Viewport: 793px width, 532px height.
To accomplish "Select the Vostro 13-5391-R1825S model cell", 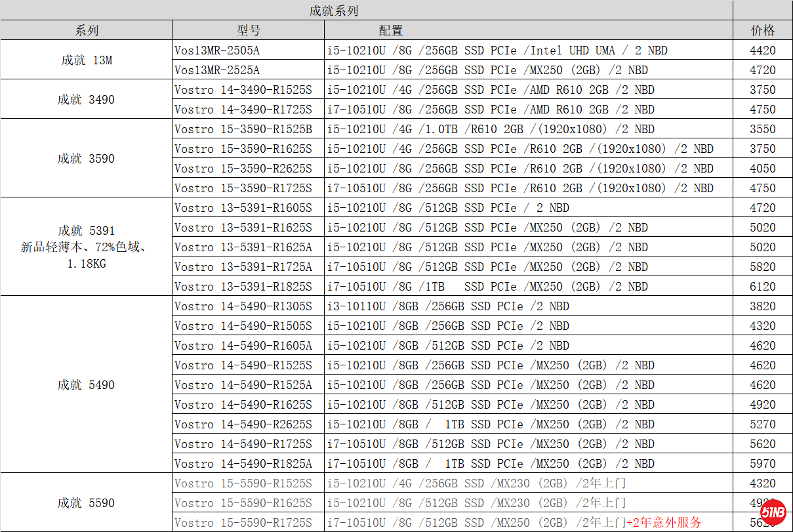I will pyautogui.click(x=243, y=287).
